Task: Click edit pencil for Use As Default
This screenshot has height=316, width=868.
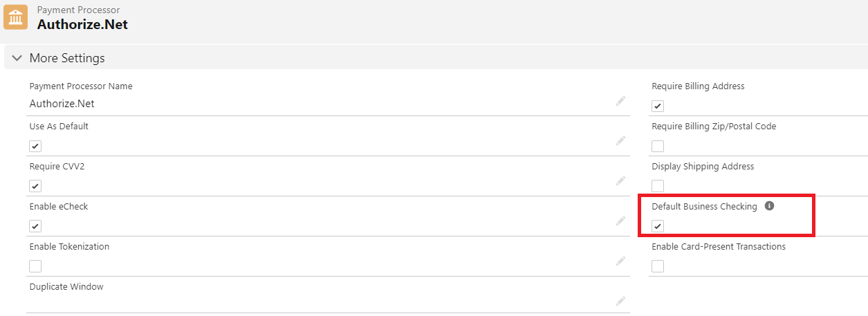Action: (x=620, y=141)
